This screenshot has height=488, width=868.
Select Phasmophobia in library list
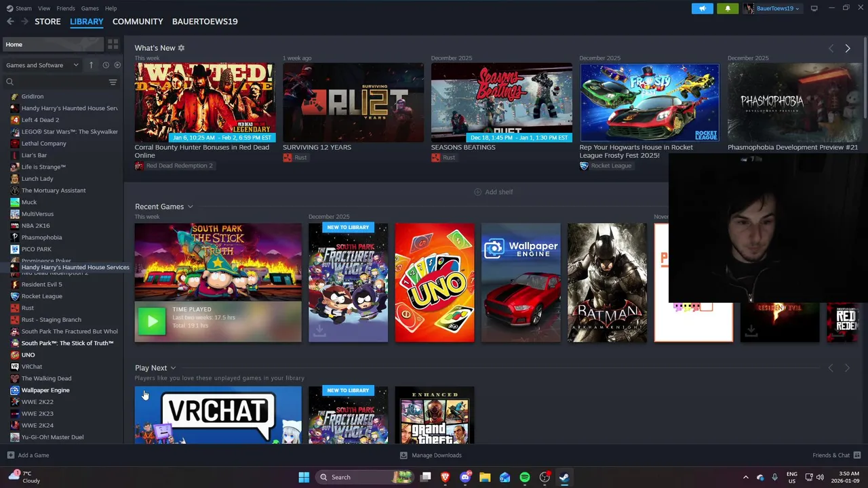pos(41,237)
